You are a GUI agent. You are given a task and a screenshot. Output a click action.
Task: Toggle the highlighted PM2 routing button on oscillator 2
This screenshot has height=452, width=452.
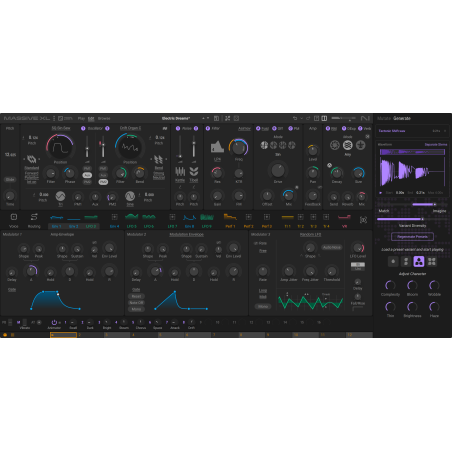pyautogui.click(x=103, y=182)
